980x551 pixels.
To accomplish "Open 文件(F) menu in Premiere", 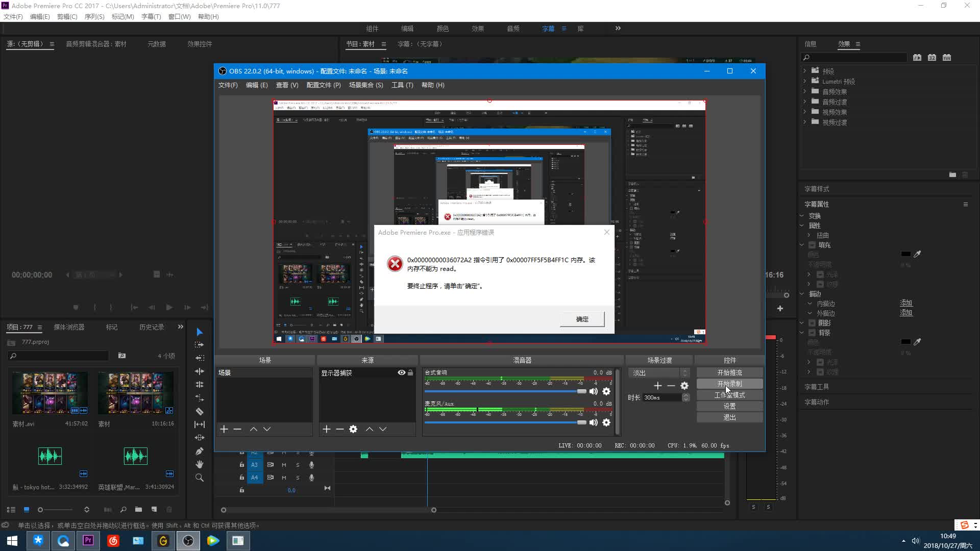I will click(x=13, y=17).
